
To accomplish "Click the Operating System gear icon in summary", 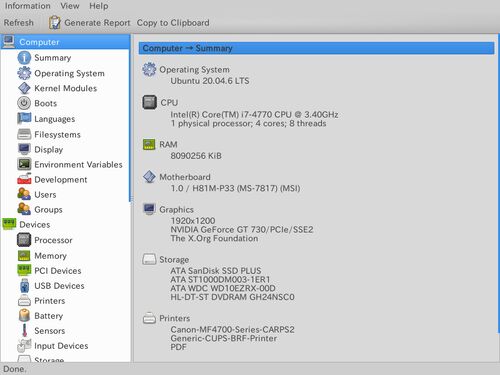I will pyautogui.click(x=149, y=69).
